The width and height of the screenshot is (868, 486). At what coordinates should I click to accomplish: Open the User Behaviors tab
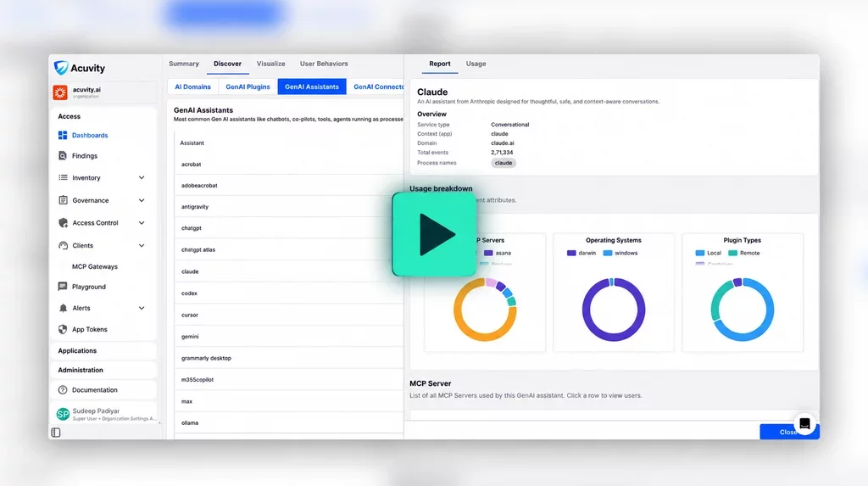[x=324, y=64]
